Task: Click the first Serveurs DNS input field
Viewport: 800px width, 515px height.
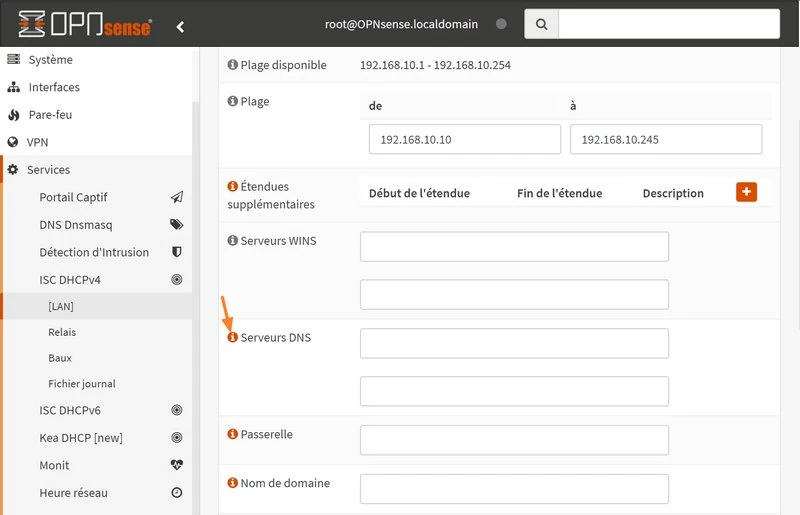Action: pyautogui.click(x=514, y=343)
